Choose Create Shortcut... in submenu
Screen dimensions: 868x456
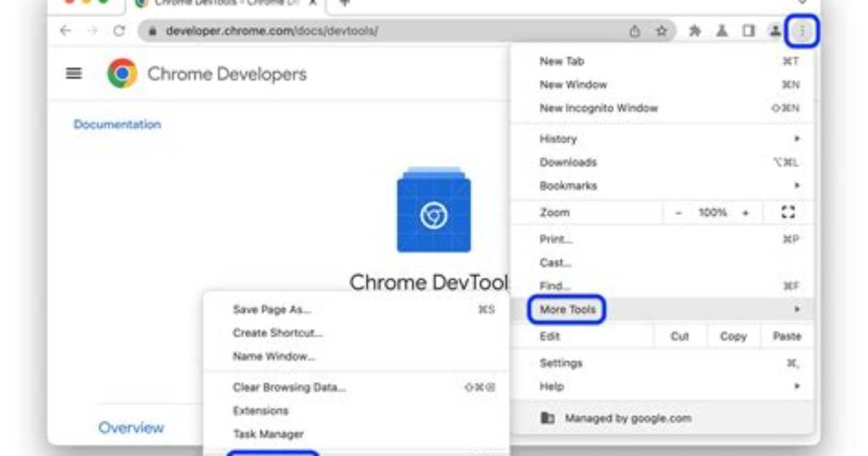click(356, 333)
